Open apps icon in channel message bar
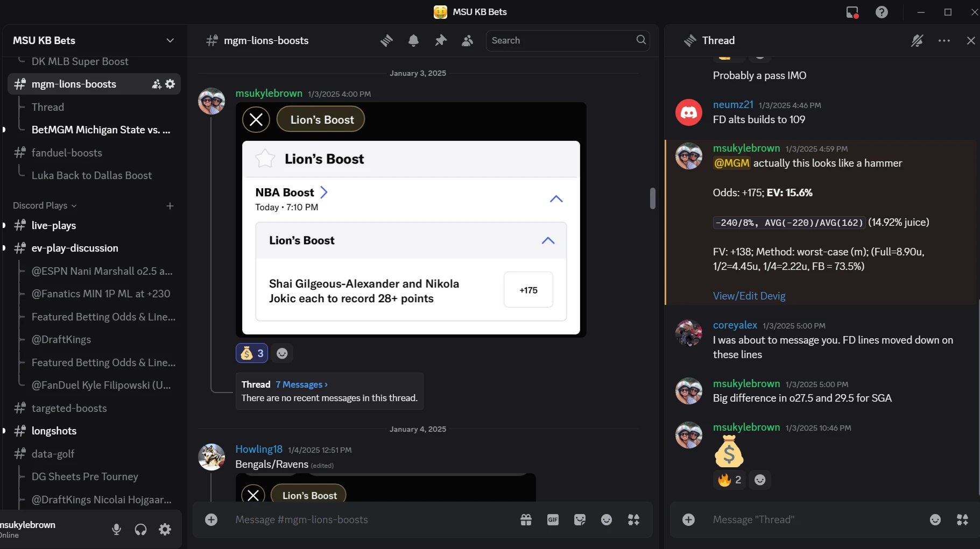 (x=633, y=519)
